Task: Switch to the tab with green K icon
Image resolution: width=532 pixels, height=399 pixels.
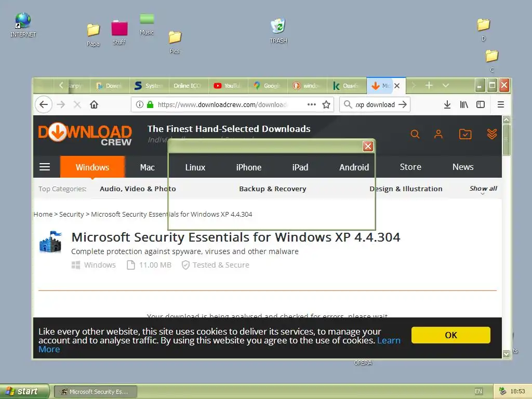Action: coord(347,86)
